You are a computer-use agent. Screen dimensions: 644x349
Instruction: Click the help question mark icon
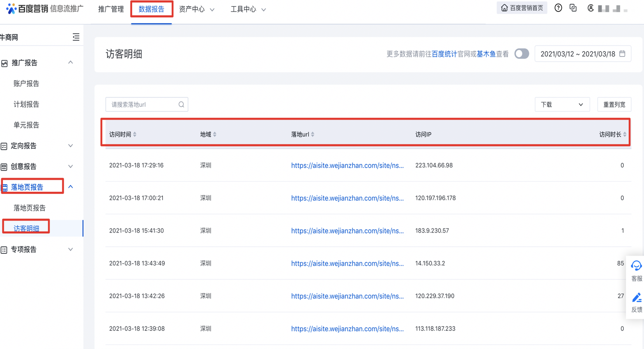pos(558,8)
